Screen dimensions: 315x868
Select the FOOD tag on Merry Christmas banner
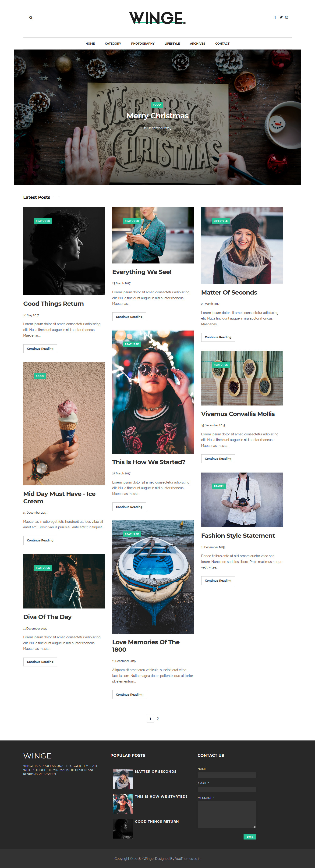tap(157, 104)
